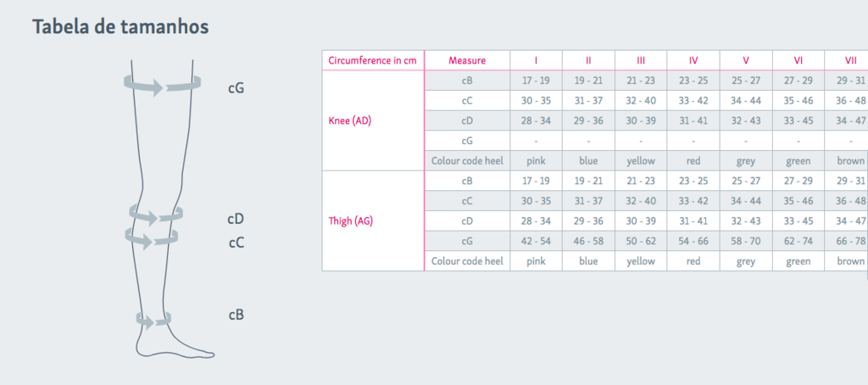Image resolution: width=868 pixels, height=385 pixels.
Task: Click the cB ankle circumference arrow icon
Action: click(x=154, y=321)
